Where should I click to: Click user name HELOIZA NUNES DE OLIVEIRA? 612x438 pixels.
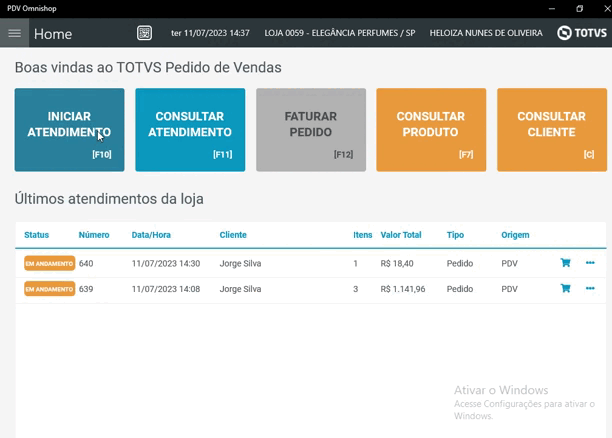pyautogui.click(x=486, y=33)
